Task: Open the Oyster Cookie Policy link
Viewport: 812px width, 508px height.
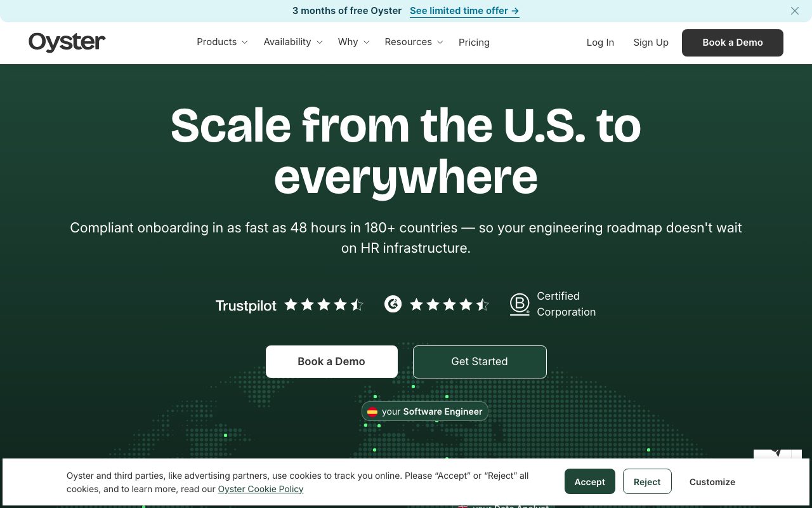Action: click(x=261, y=489)
